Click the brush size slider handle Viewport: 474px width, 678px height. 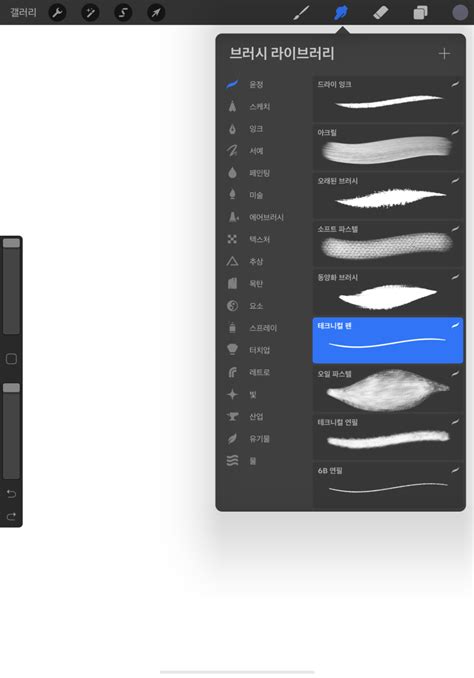11,243
